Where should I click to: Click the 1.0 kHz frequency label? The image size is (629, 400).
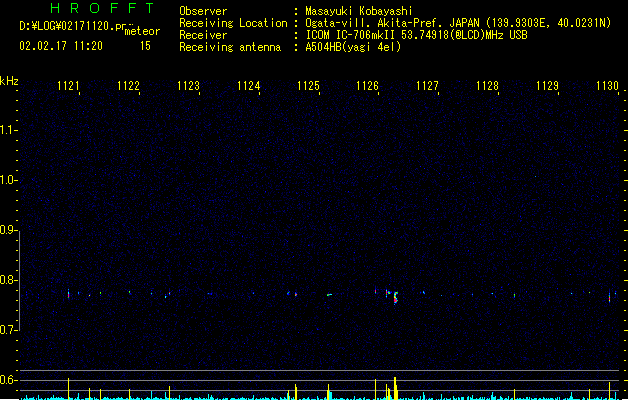(8, 180)
